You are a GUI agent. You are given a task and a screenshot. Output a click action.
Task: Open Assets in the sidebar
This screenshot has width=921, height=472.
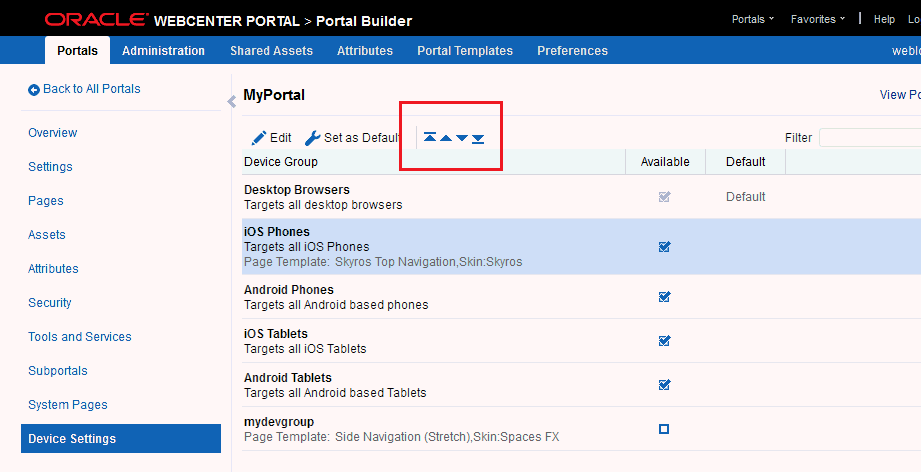point(47,235)
